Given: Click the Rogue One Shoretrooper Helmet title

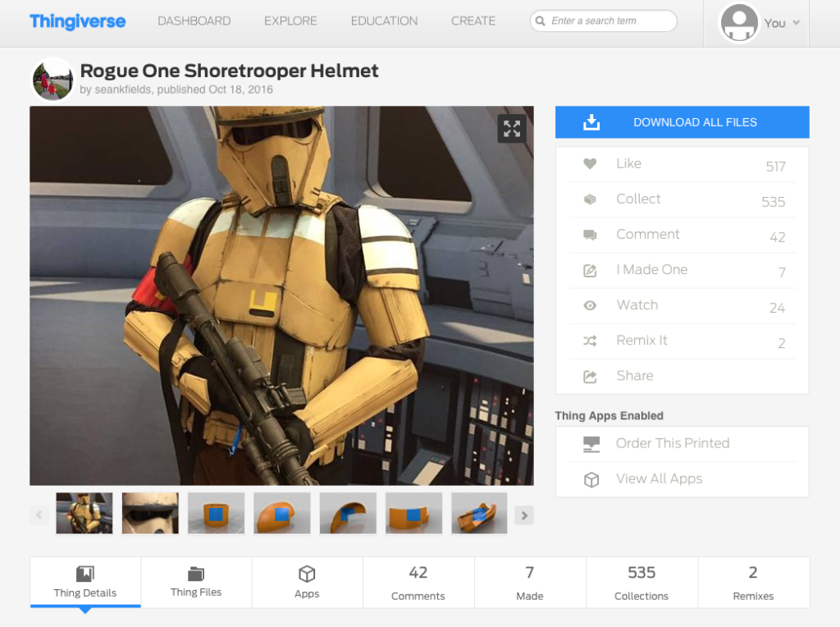Looking at the screenshot, I should click(x=230, y=71).
